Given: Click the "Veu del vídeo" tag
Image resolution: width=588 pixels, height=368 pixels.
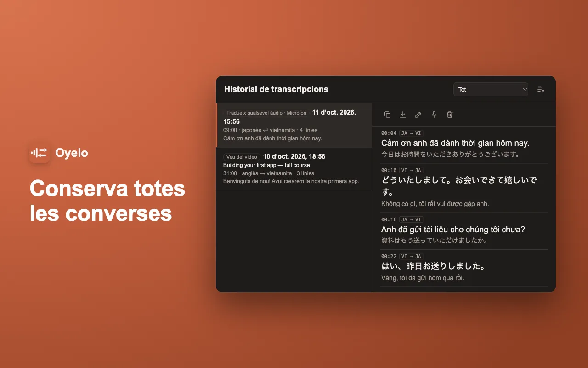Looking at the screenshot, I should (x=242, y=157).
